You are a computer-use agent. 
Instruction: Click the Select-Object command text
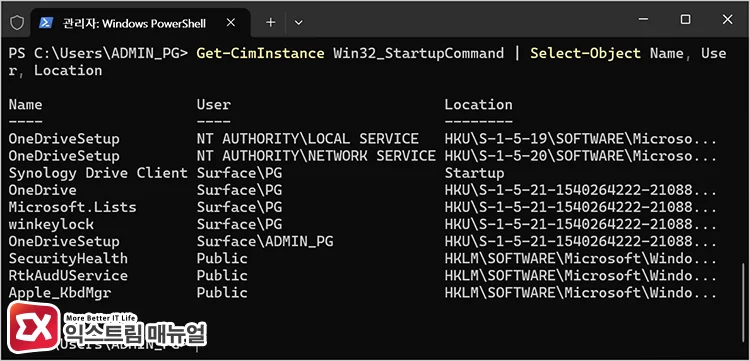[585, 53]
